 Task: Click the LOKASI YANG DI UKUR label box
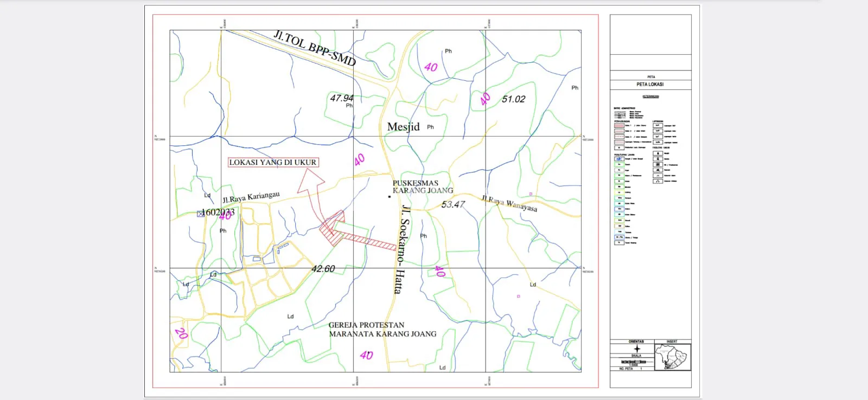(272, 162)
